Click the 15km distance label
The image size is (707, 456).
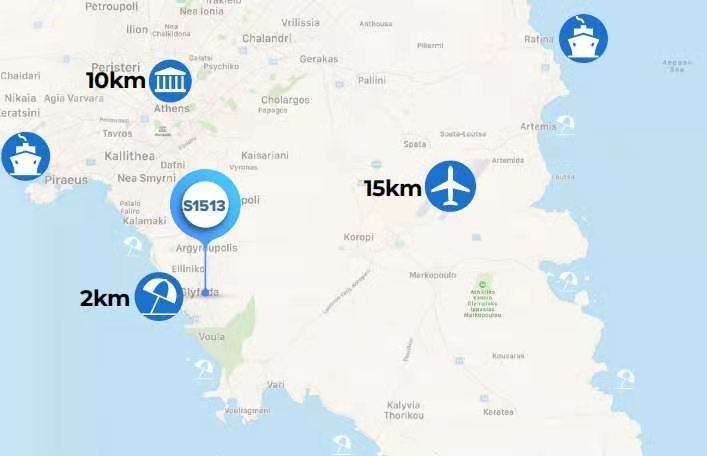point(393,188)
